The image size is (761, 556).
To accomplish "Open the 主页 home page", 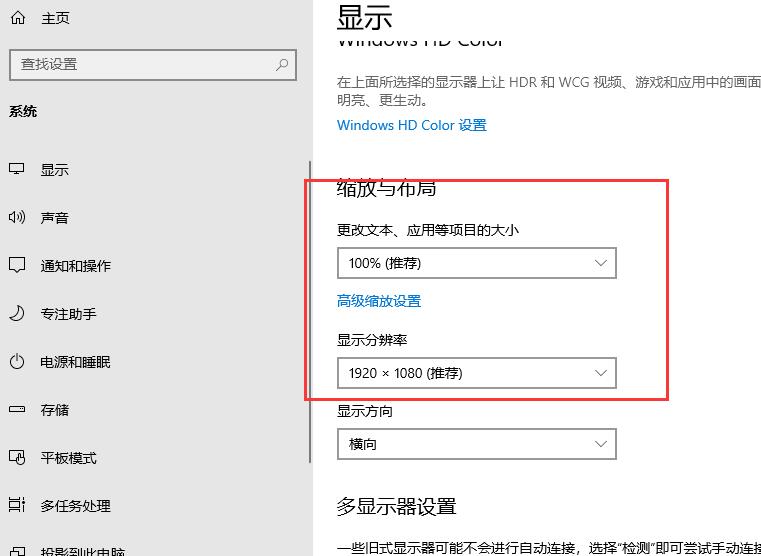I will pos(55,18).
